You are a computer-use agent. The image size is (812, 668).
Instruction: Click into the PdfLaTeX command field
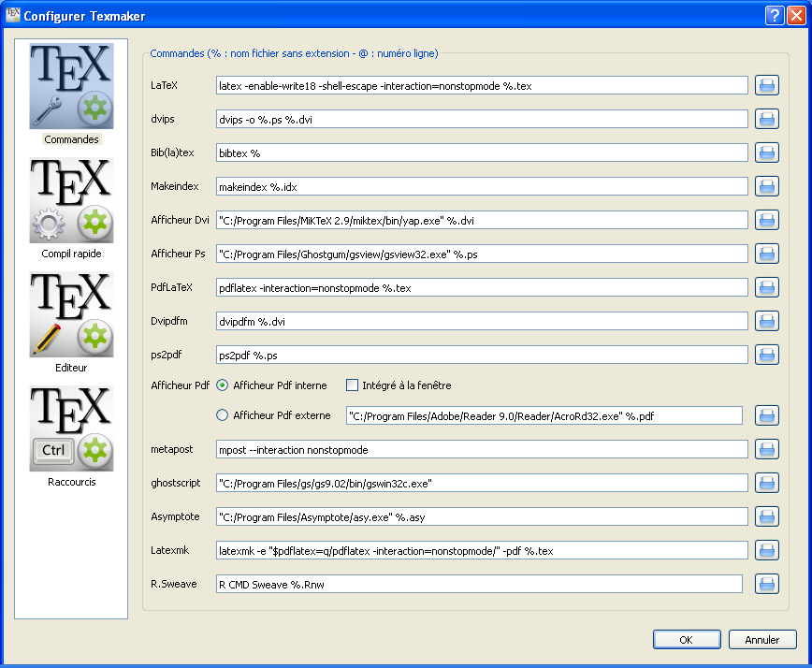coord(481,287)
